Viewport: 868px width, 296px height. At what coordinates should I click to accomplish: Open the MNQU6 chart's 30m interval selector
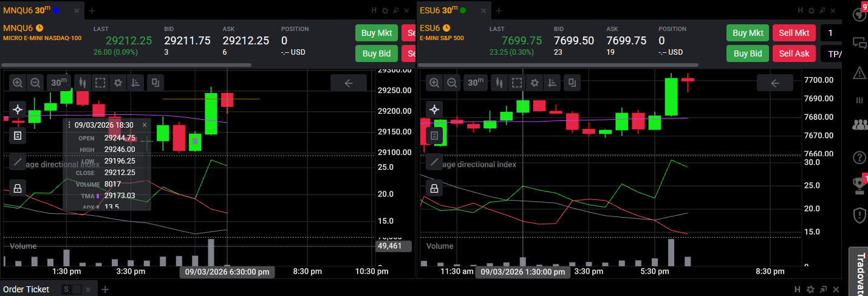coord(59,83)
